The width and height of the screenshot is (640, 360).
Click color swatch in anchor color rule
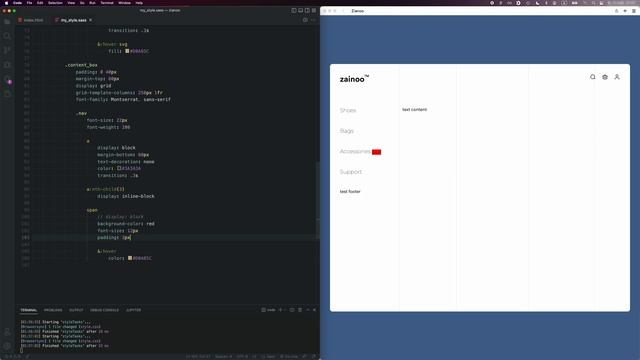coord(119,168)
